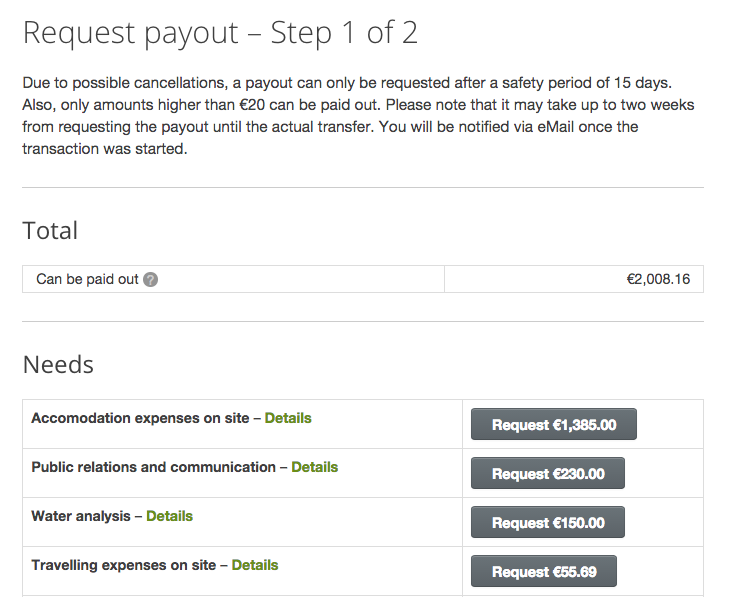Request the €230.00 payout

(x=548, y=473)
